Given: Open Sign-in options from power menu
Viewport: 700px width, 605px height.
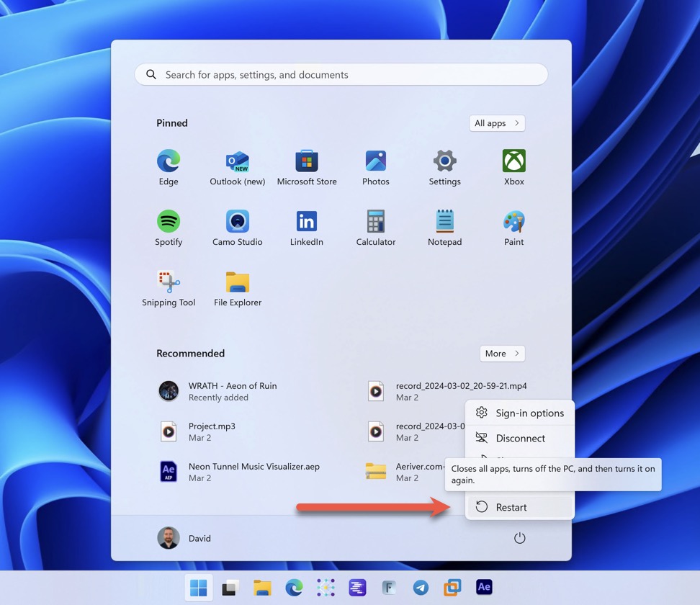Looking at the screenshot, I should click(529, 413).
